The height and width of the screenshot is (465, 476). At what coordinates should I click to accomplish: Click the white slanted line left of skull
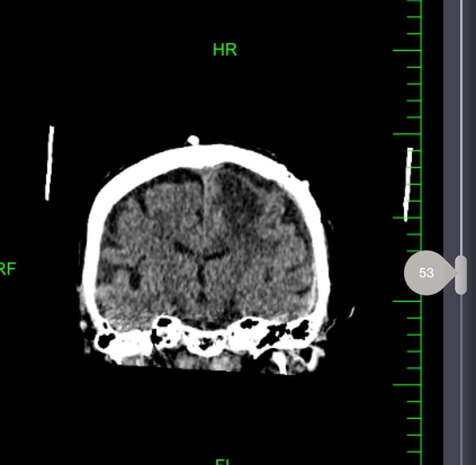49,163
